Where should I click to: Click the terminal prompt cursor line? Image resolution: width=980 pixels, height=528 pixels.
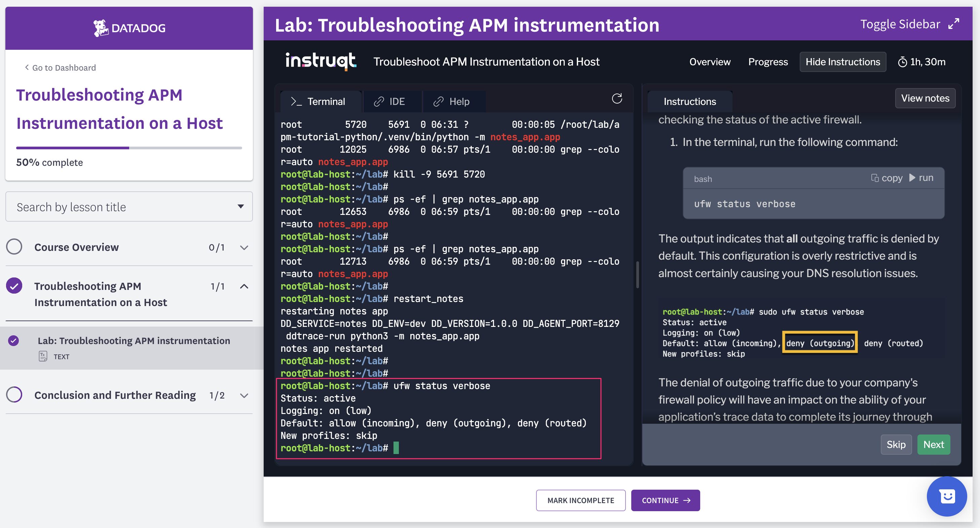339,448
